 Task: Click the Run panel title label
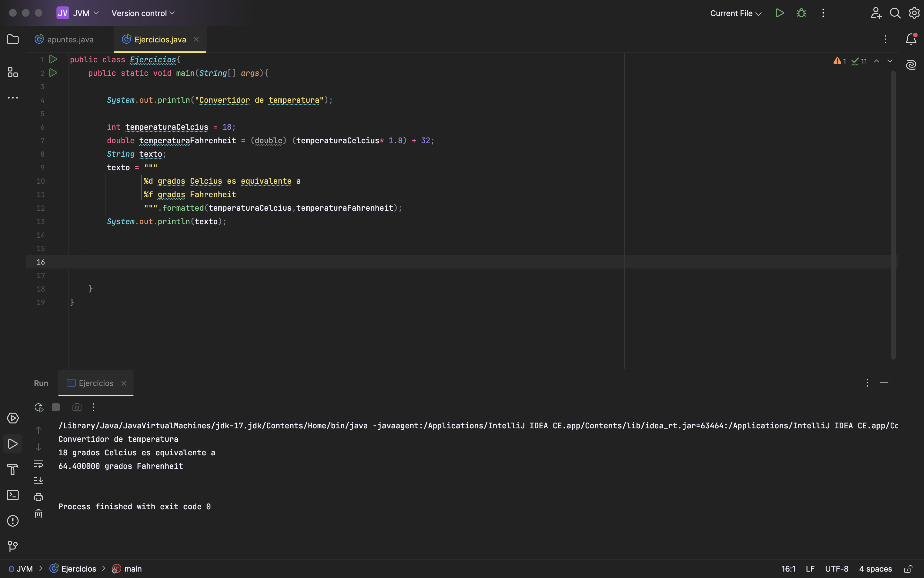click(x=41, y=383)
